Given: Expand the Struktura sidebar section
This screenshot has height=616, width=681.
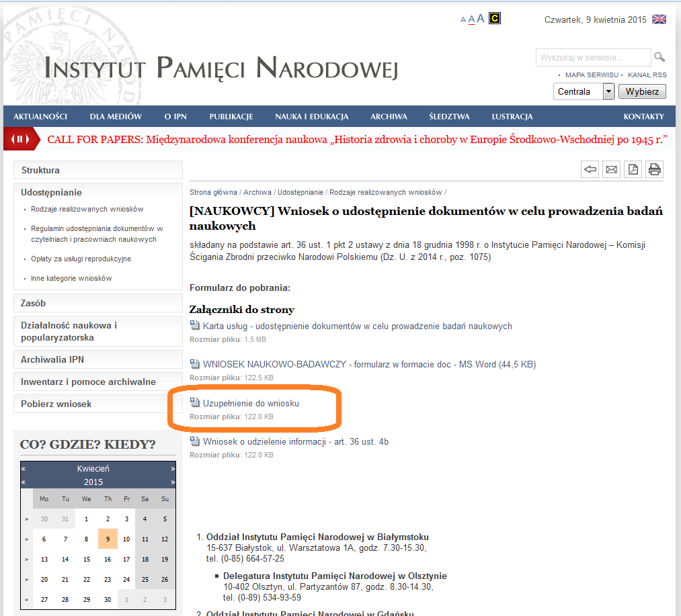Looking at the screenshot, I should coord(98,170).
